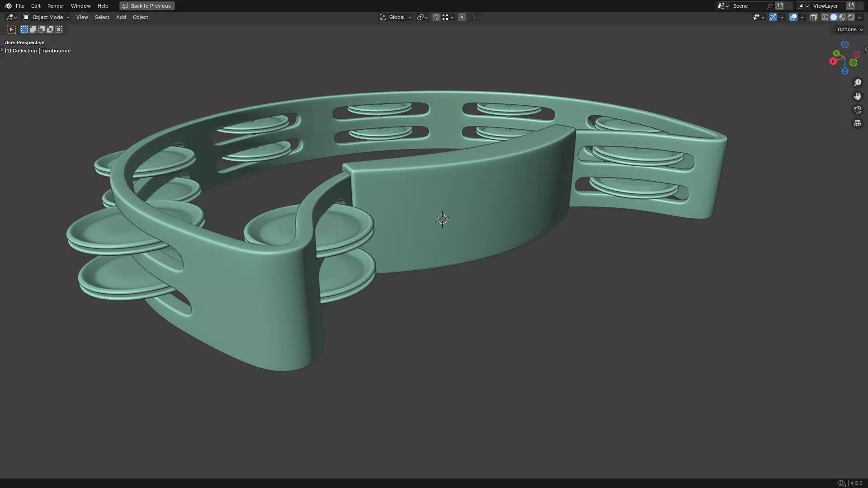Image resolution: width=868 pixels, height=488 pixels.
Task: Select material preview shading
Action: coord(842,17)
